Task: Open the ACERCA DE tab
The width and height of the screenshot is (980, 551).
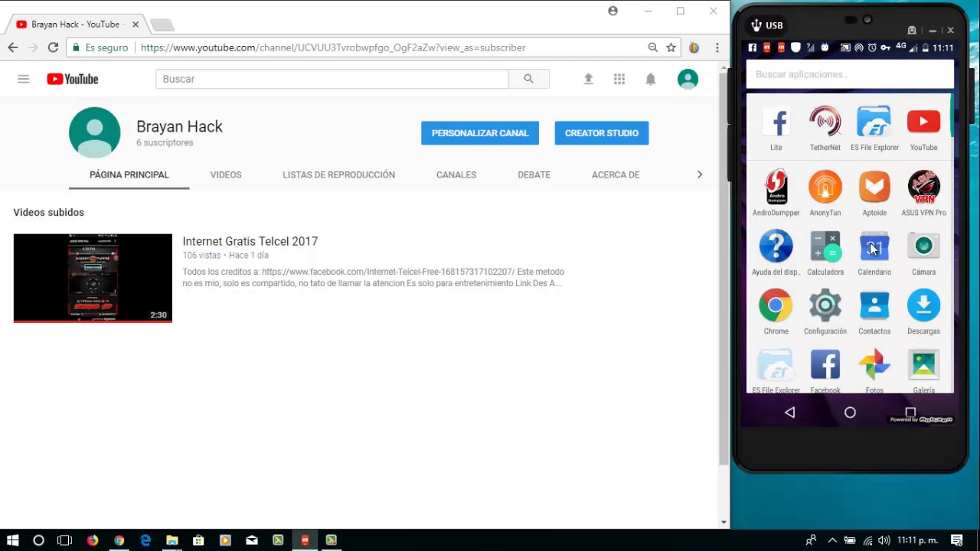Action: pyautogui.click(x=616, y=174)
